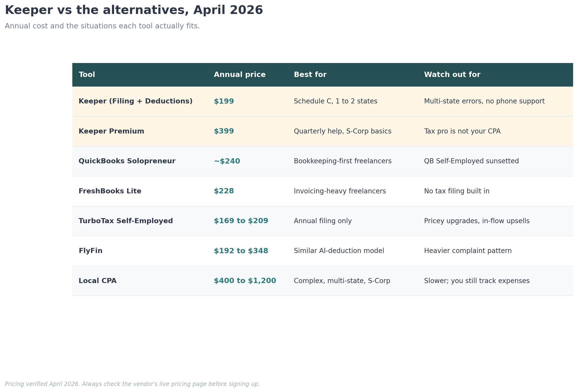Click 'Quarterly help, S-Corp basics'
Screen dimensions: 588x392
pos(342,131)
